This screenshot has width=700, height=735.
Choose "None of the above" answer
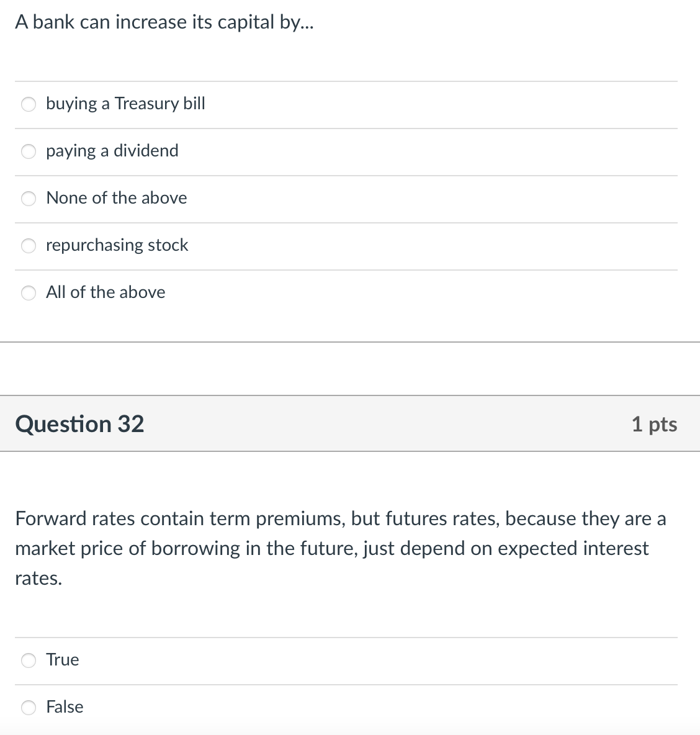coord(28,199)
